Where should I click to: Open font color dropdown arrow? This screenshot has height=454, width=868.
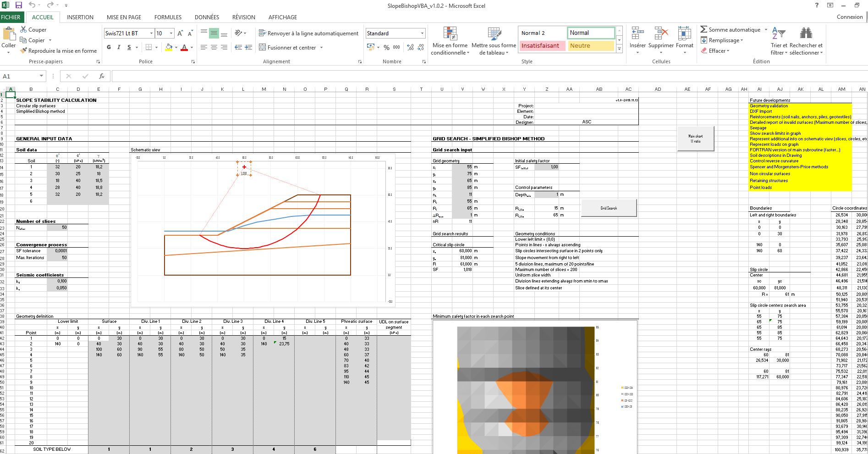[x=192, y=47]
